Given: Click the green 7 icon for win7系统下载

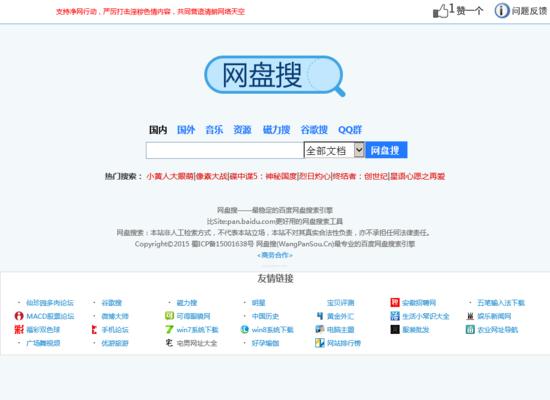Looking at the screenshot, I should coord(169,329).
